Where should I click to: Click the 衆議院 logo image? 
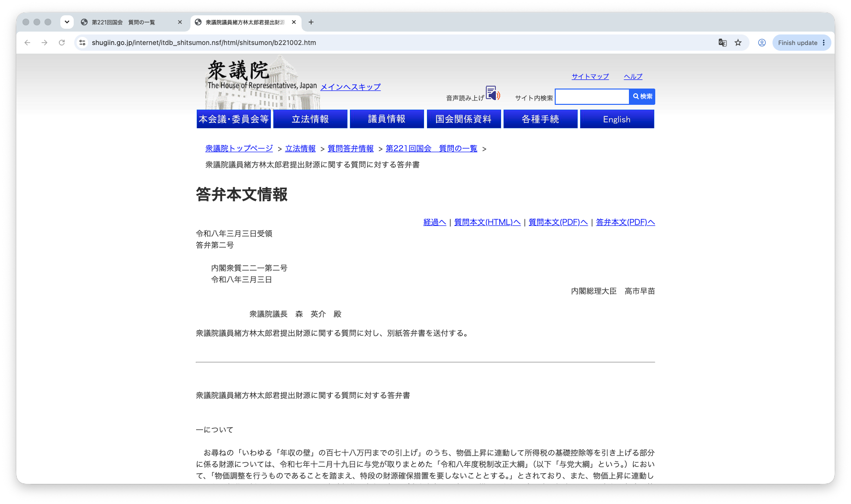pos(262,83)
